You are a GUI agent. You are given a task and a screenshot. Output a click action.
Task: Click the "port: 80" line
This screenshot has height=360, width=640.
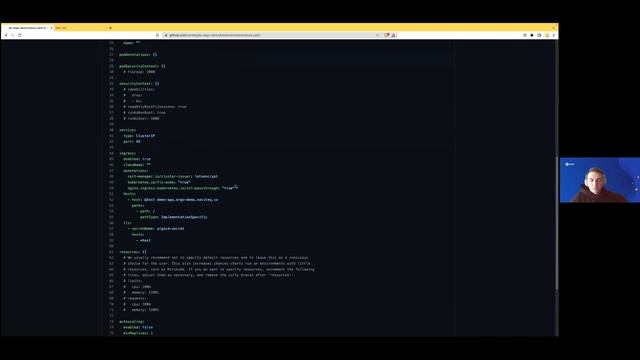point(132,141)
